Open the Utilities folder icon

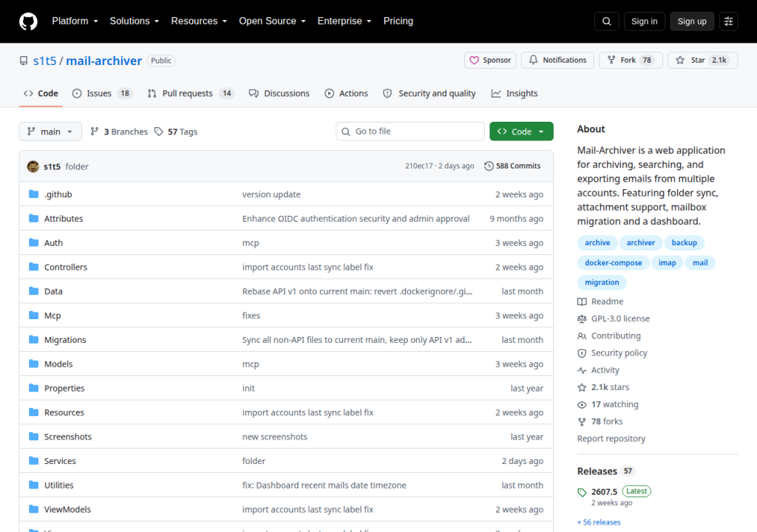tap(33, 485)
